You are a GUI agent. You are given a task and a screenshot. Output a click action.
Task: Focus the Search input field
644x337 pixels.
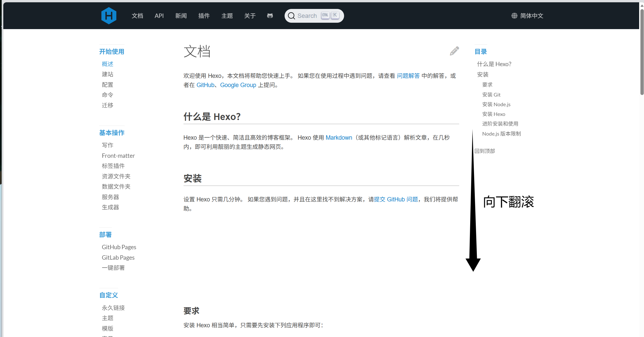pos(307,16)
